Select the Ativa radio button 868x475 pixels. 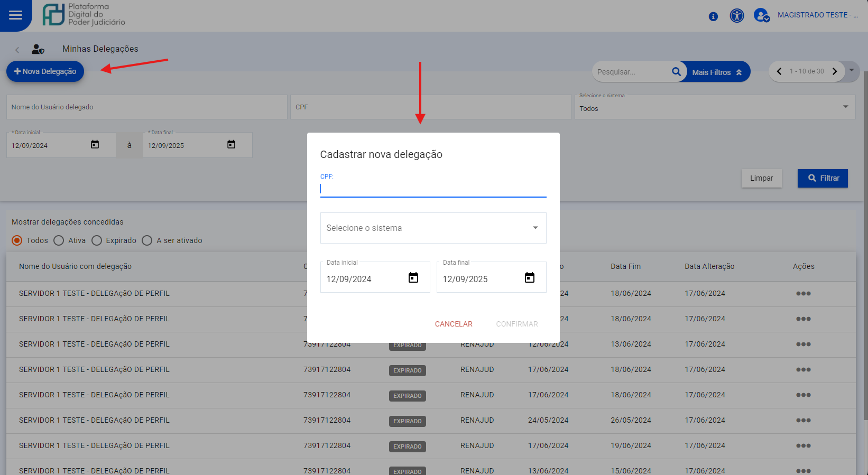click(59, 240)
